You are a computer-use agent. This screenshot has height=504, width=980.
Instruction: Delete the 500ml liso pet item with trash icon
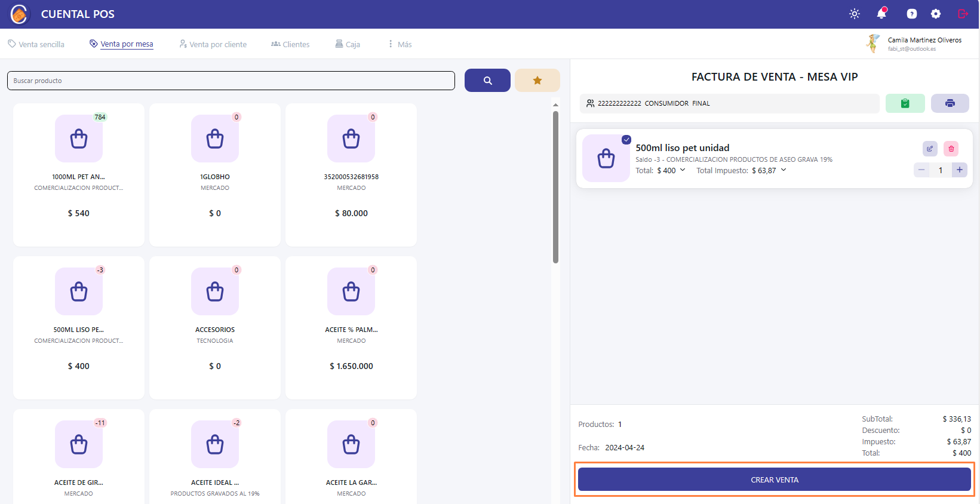[x=951, y=149]
